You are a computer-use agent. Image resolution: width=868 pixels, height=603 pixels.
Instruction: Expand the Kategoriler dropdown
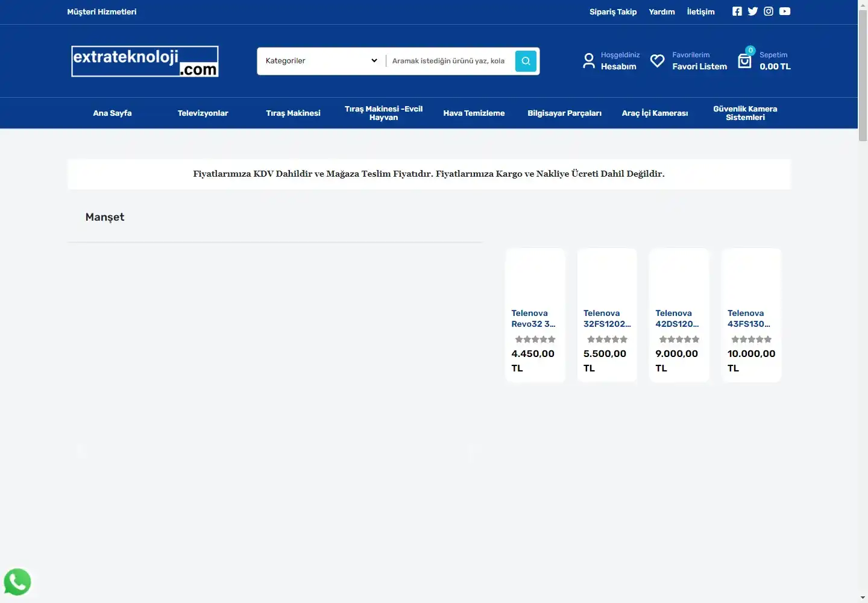coord(321,61)
